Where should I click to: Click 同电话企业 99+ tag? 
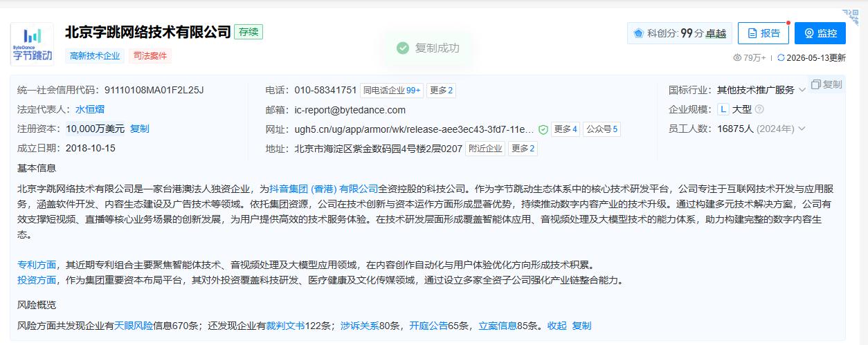coord(392,90)
